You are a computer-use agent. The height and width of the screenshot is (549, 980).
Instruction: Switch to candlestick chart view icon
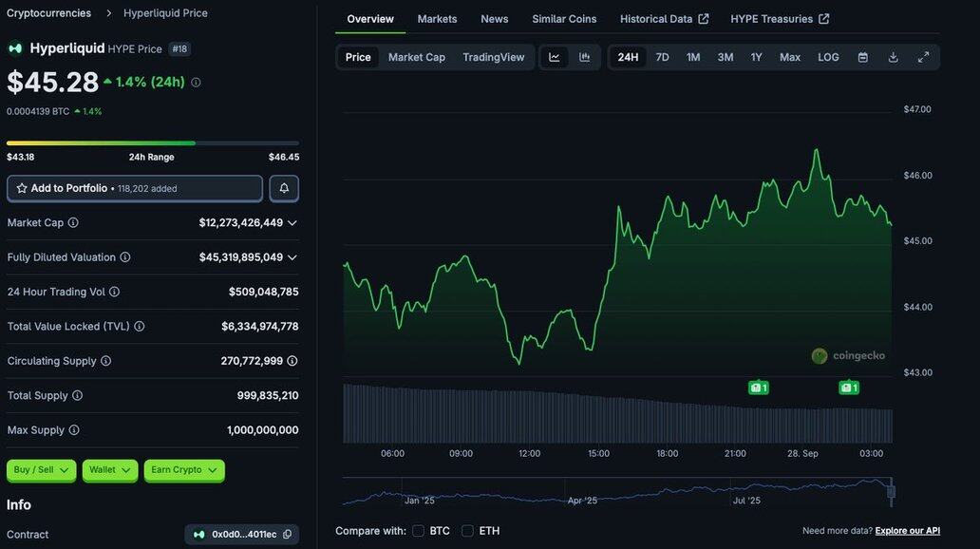click(584, 57)
